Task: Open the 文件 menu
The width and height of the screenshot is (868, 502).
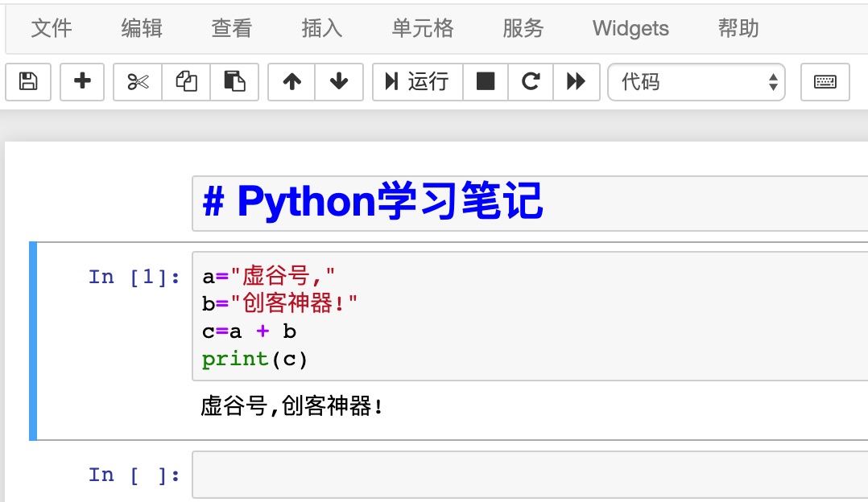Action: pos(52,28)
